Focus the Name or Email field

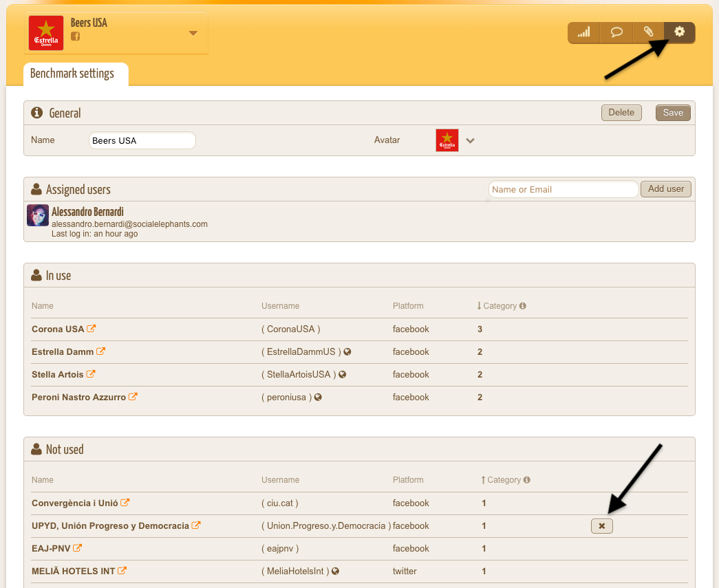click(563, 189)
